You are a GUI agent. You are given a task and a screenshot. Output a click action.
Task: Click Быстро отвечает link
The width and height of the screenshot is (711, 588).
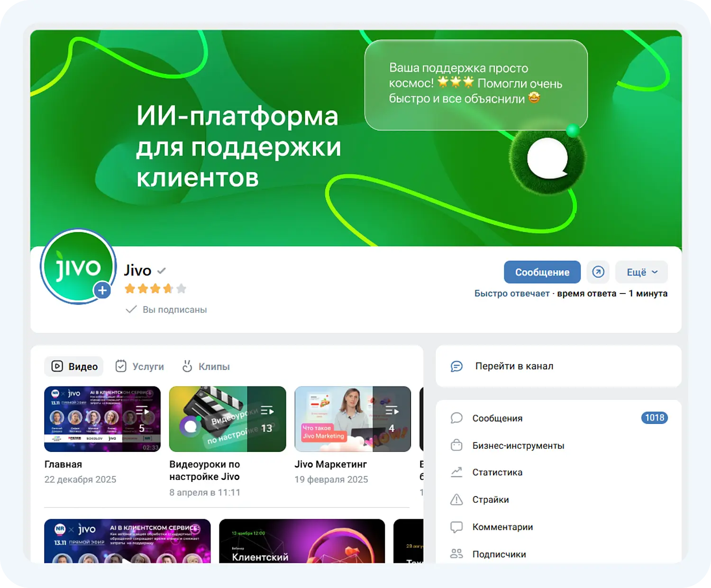click(512, 294)
